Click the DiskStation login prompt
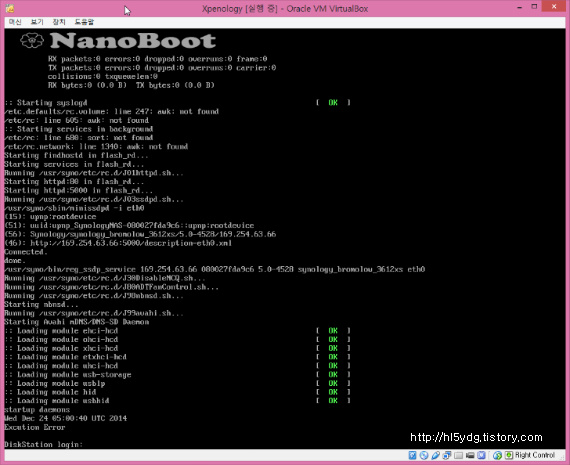This screenshot has width=570, height=465. (x=44, y=444)
